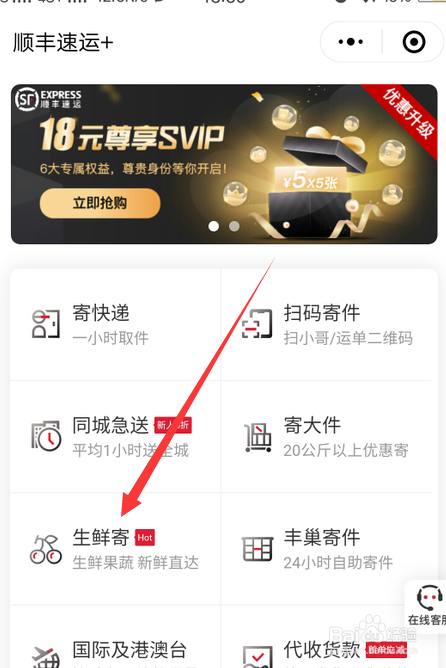The height and width of the screenshot is (668, 446).
Task: Open 丰巢寄件 self-service entry
Action: [327, 549]
